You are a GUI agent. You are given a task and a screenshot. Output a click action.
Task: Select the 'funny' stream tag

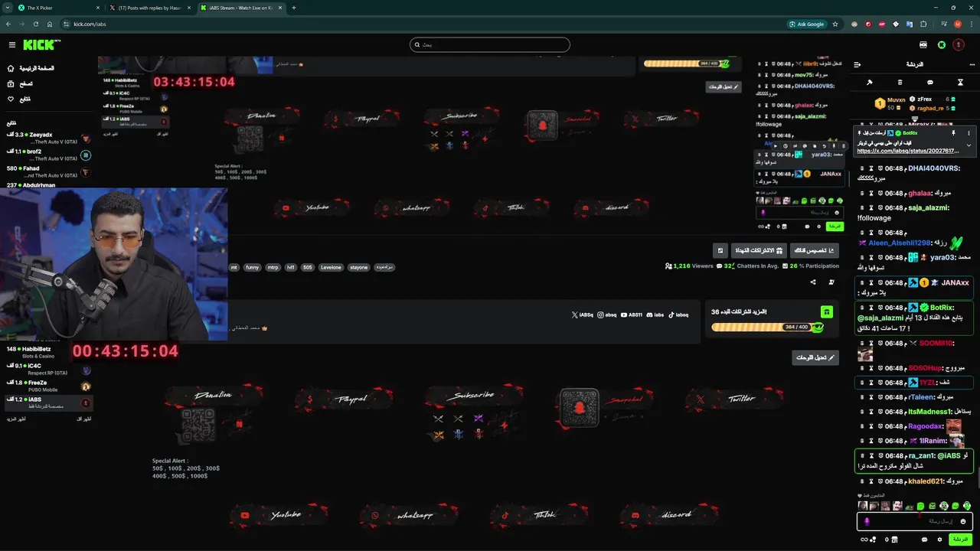pyautogui.click(x=253, y=268)
